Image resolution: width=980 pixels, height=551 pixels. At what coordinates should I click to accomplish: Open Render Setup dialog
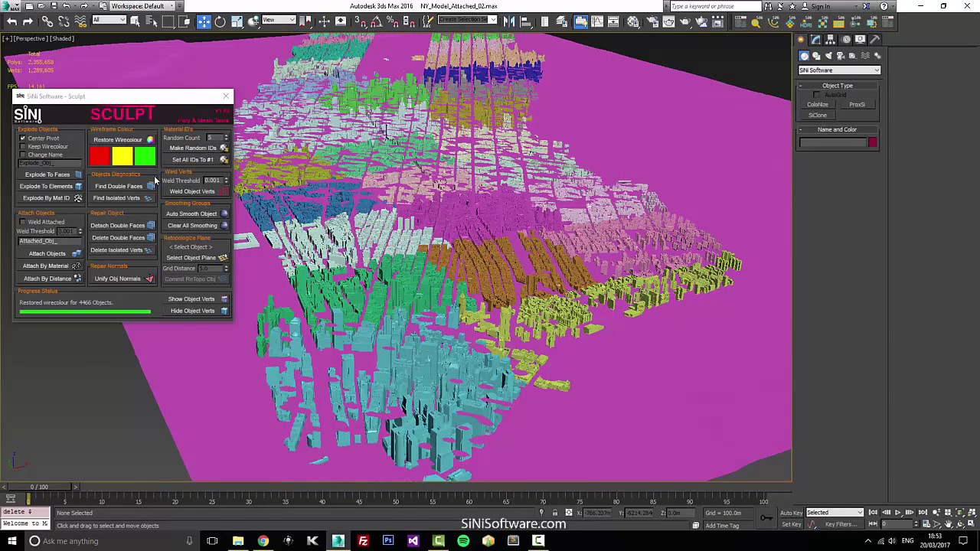click(x=652, y=22)
